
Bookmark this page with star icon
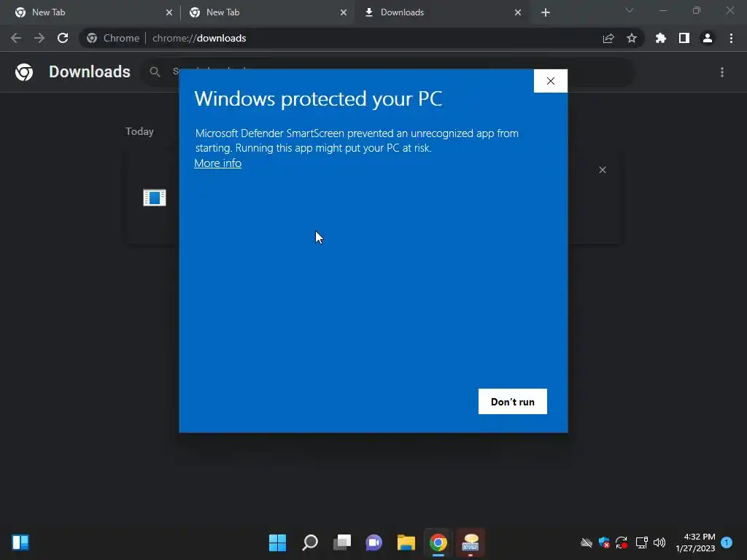coord(632,38)
